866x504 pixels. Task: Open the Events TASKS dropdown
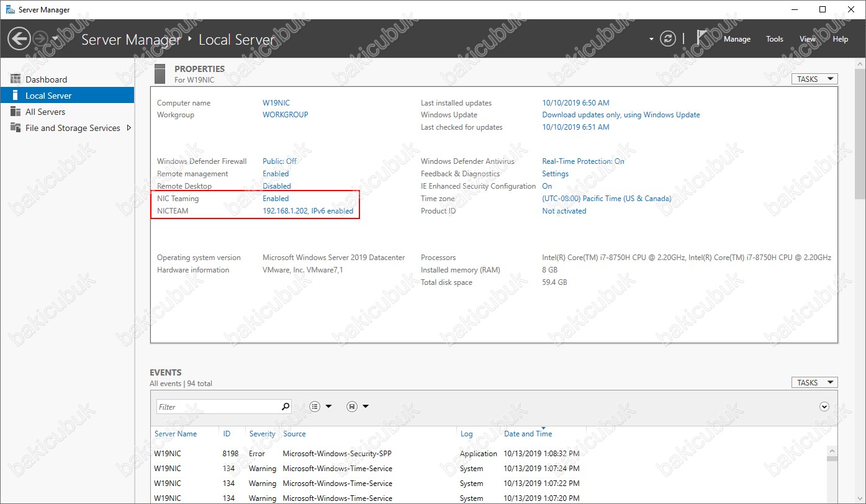[814, 382]
